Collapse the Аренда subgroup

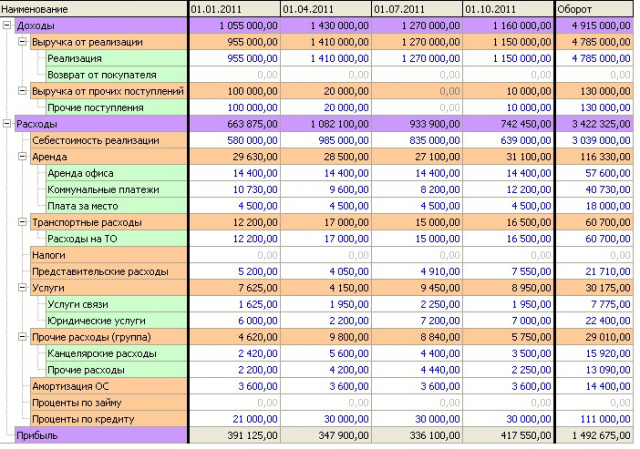pyautogui.click(x=22, y=156)
